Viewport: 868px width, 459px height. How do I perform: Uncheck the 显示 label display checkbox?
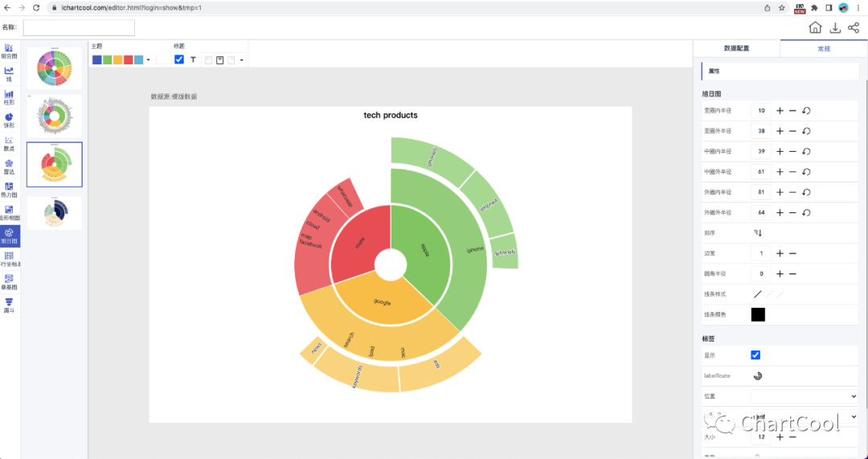[x=755, y=355]
